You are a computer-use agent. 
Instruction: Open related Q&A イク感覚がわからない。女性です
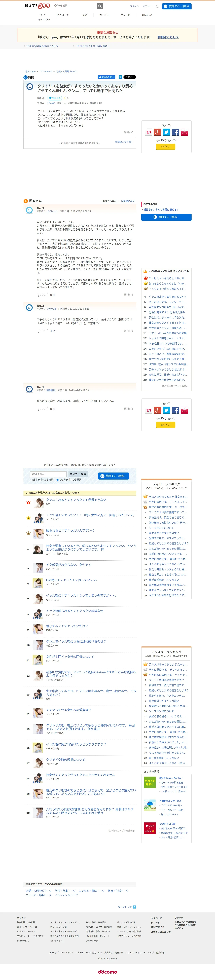tap(68, 565)
